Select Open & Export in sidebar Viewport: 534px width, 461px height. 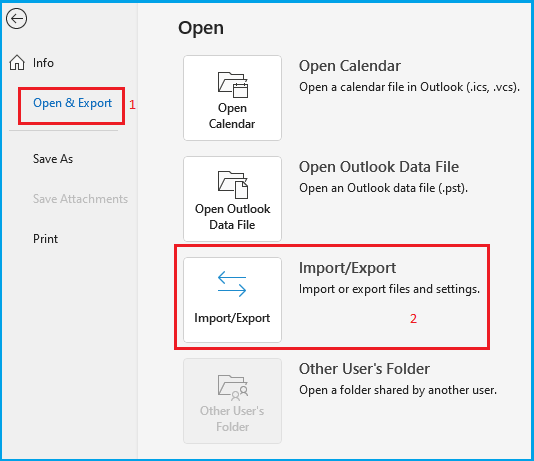[72, 103]
